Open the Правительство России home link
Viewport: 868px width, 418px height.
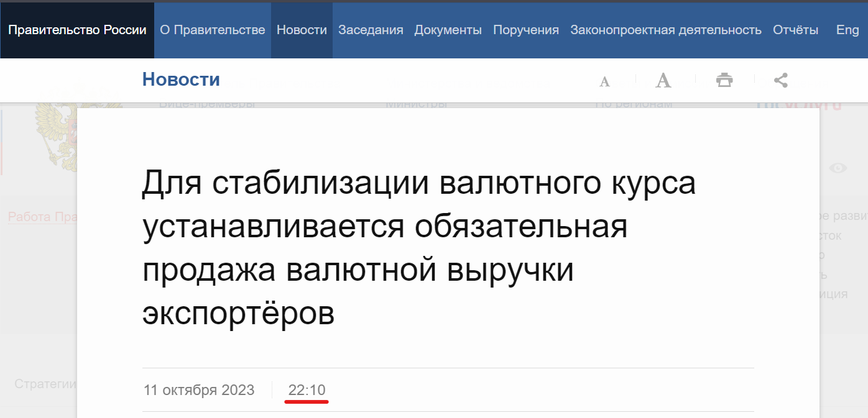tap(77, 30)
